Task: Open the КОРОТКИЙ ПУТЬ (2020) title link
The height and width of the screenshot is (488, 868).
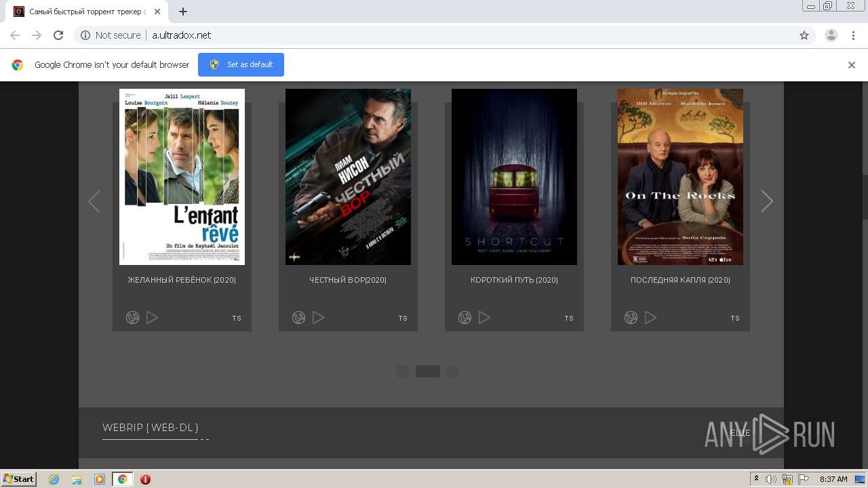Action: pos(514,280)
